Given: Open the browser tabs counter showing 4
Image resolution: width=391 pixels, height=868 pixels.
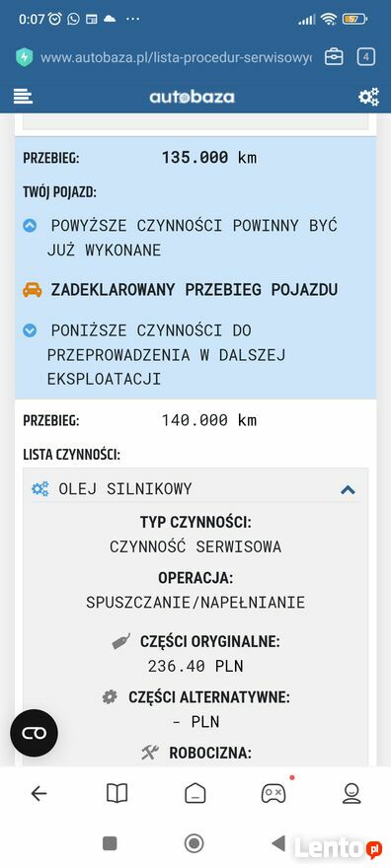Looking at the screenshot, I should [366, 56].
